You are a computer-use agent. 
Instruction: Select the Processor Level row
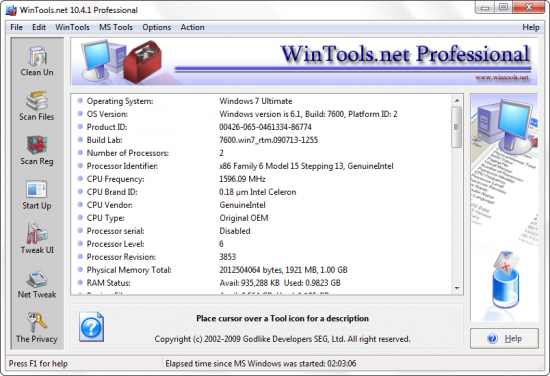[261, 244]
